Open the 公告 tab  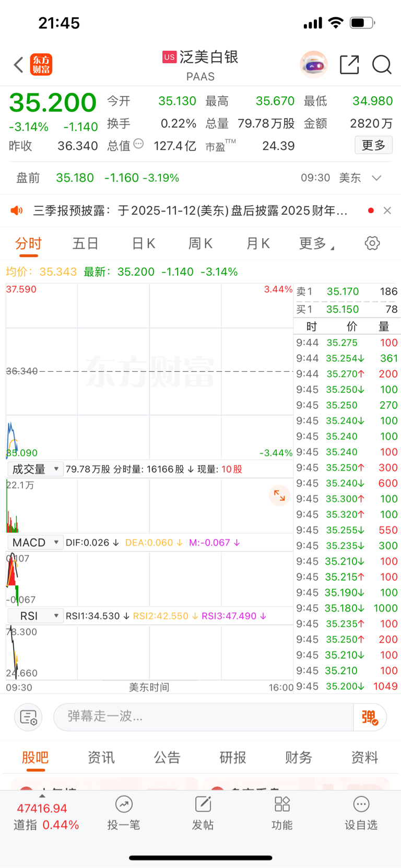(x=167, y=757)
